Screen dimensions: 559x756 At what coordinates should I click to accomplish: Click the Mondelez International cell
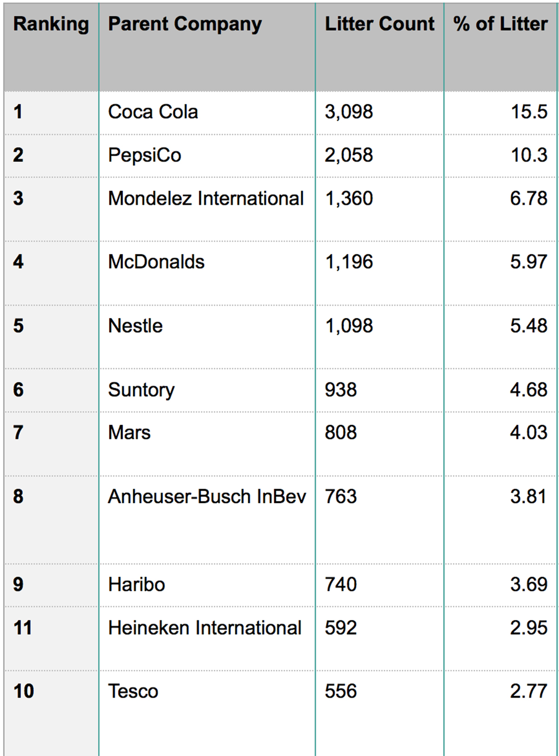coord(205,199)
